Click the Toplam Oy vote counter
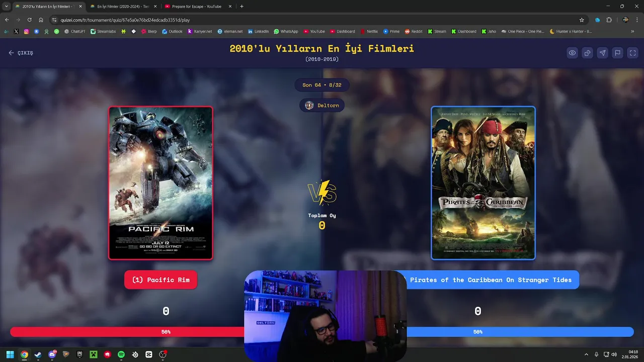Screen dimensions: 644x362 click(x=322, y=222)
